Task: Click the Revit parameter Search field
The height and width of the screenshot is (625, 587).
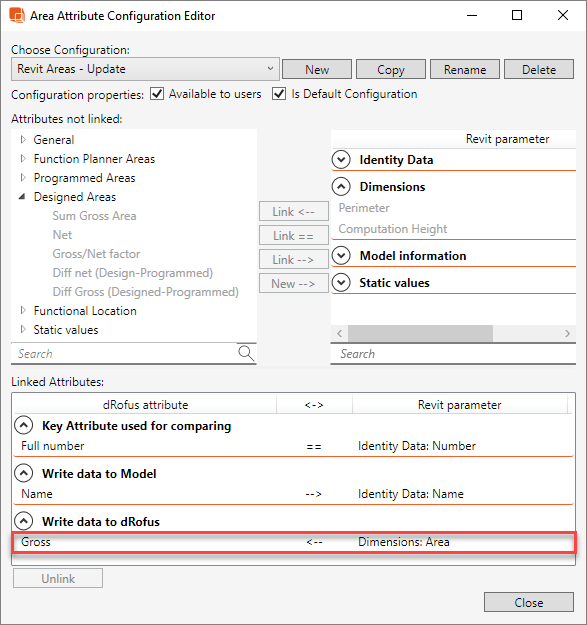Action: coord(453,354)
